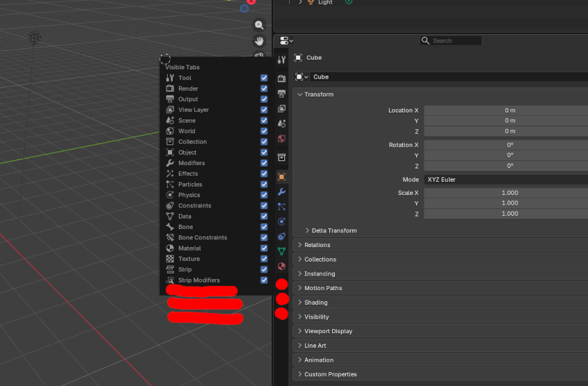This screenshot has height=386, width=588.
Task: Open the Object Constraints properties tab
Action: tap(282, 237)
